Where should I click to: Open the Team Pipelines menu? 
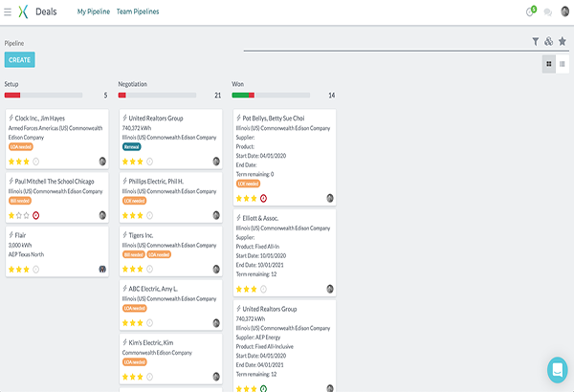coord(138,11)
